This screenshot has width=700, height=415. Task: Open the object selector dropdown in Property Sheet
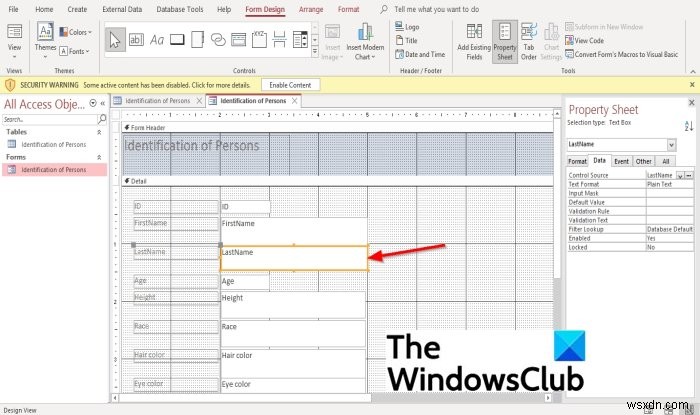pyautogui.click(x=671, y=145)
